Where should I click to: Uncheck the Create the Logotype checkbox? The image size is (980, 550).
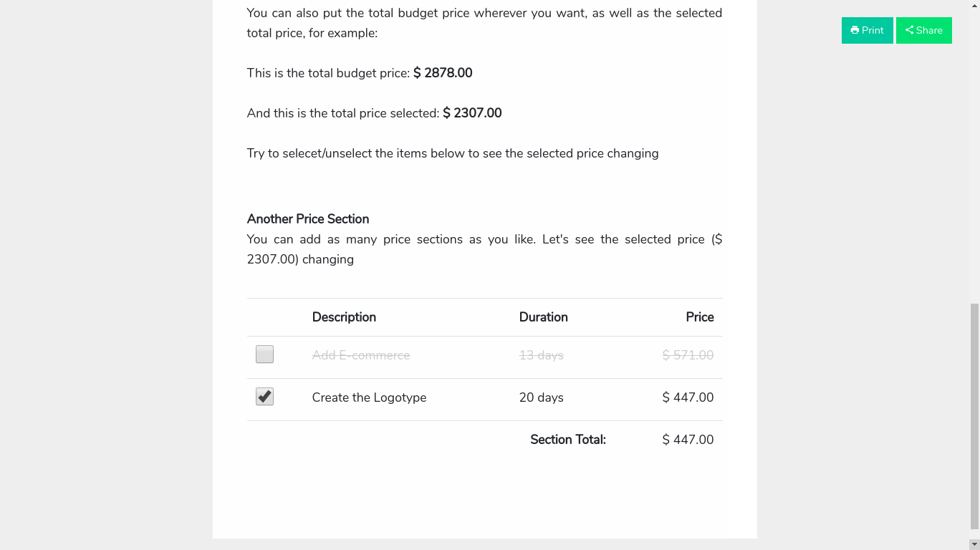click(x=264, y=397)
